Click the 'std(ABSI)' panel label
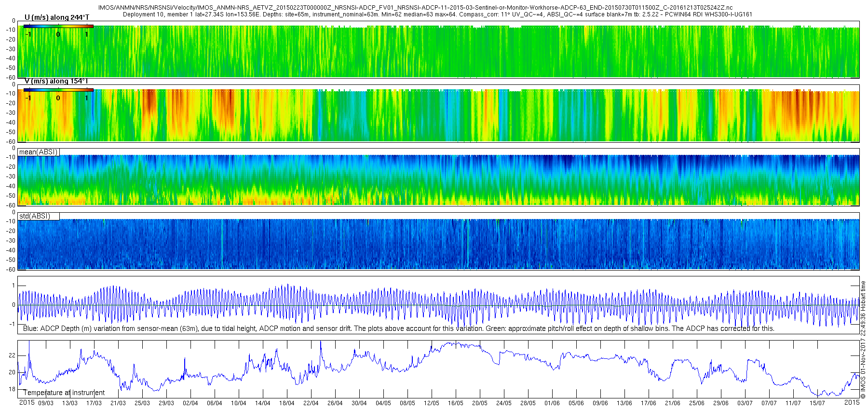Image resolution: width=868 pixels, height=410 pixels. click(35, 216)
